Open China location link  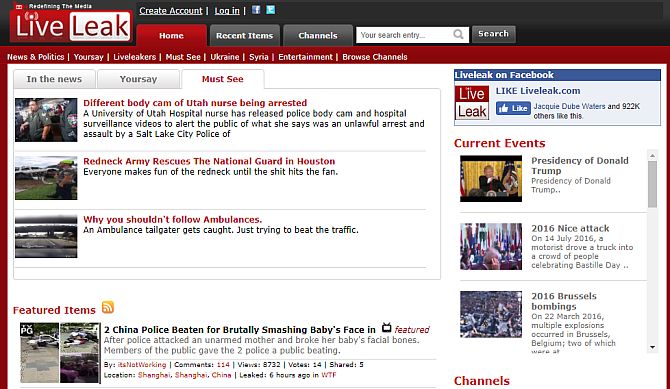click(x=221, y=375)
